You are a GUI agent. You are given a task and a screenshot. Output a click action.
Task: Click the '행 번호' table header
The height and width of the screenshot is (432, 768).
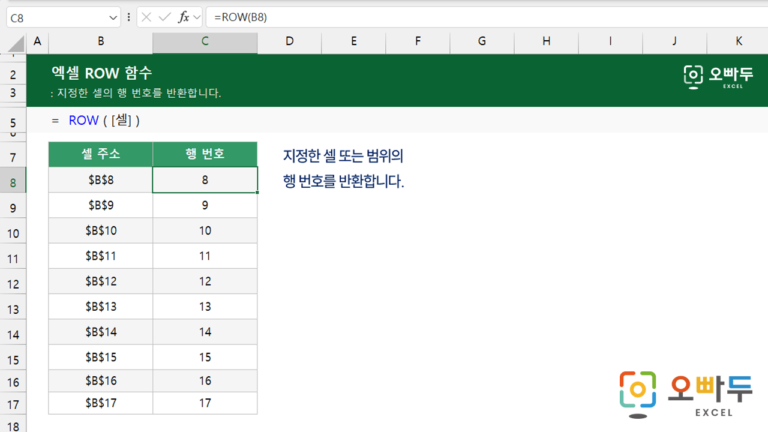point(205,154)
